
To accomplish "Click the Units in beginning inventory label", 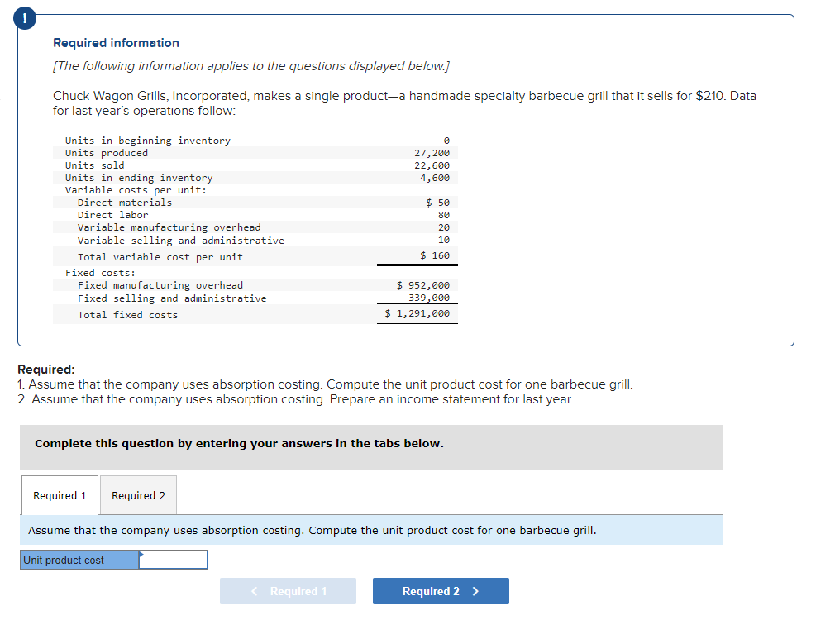I will point(148,141).
